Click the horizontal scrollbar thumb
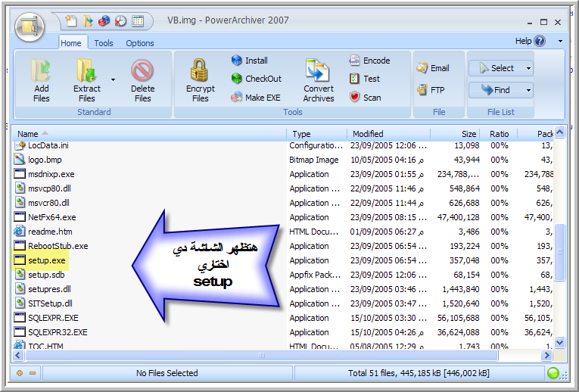 (262, 356)
